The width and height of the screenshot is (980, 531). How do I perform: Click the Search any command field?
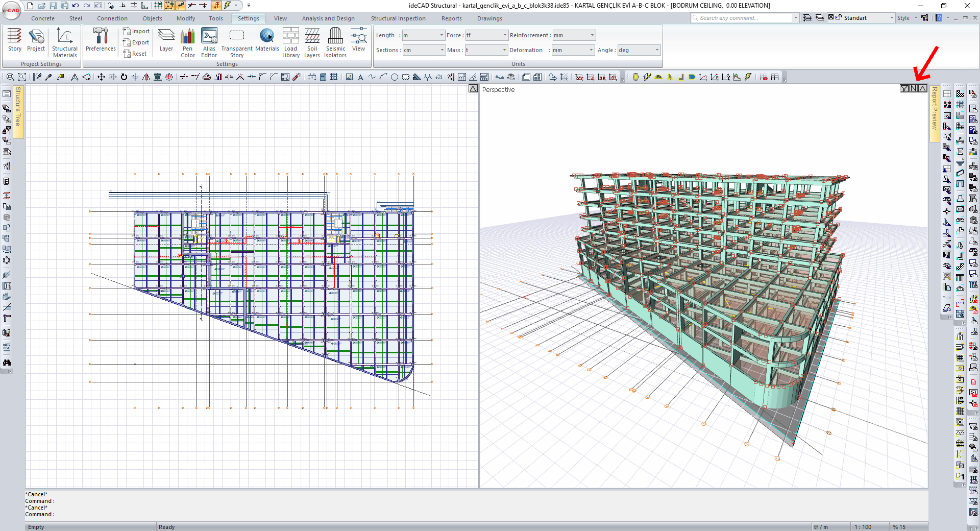741,18
